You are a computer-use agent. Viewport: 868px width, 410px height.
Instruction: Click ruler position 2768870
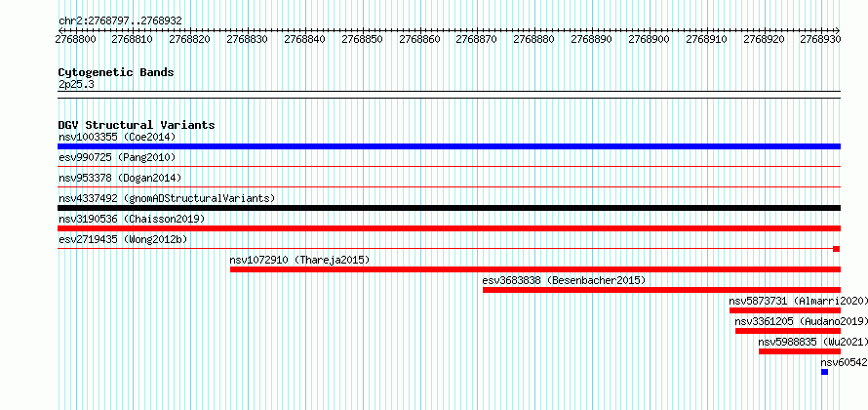click(477, 39)
